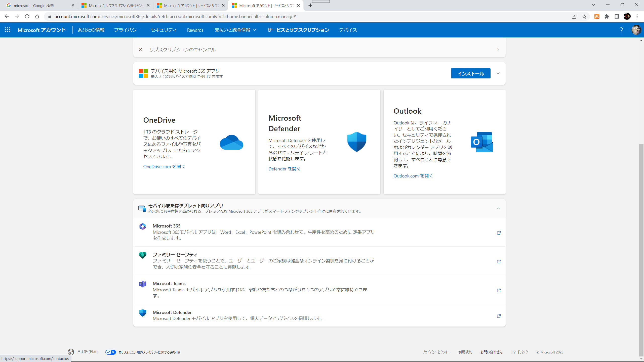The width and height of the screenshot is (644, 362).
Task: Click the 日本語 (日本) language selector
Action: click(x=87, y=352)
